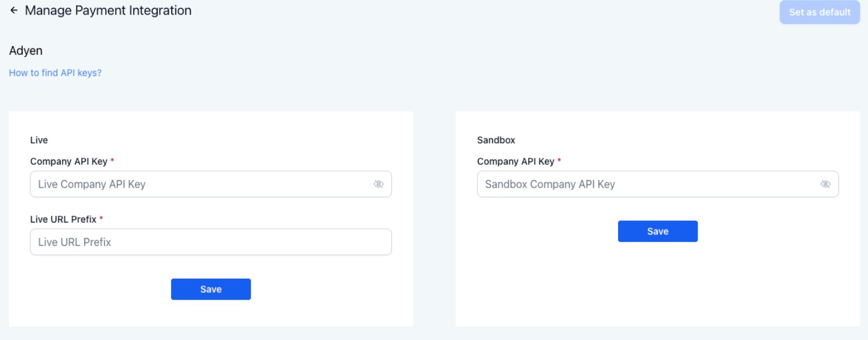Click the Live section heading
Screen dimensions: 868x340
pos(39,140)
